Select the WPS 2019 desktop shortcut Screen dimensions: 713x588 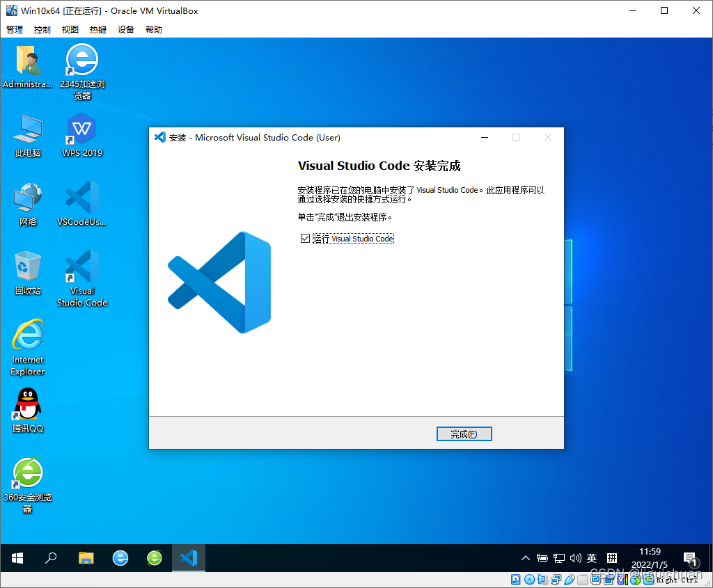[82, 135]
